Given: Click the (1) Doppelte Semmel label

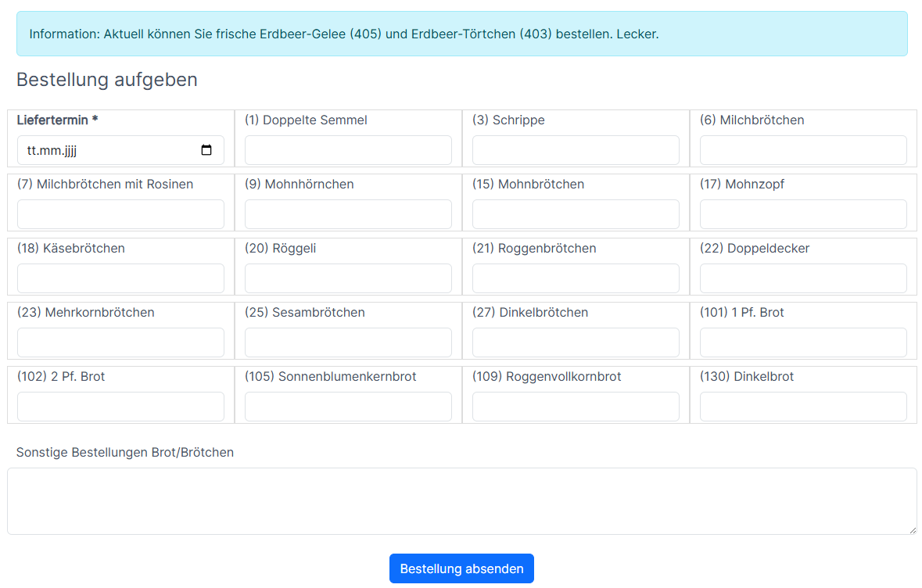Looking at the screenshot, I should (x=306, y=120).
